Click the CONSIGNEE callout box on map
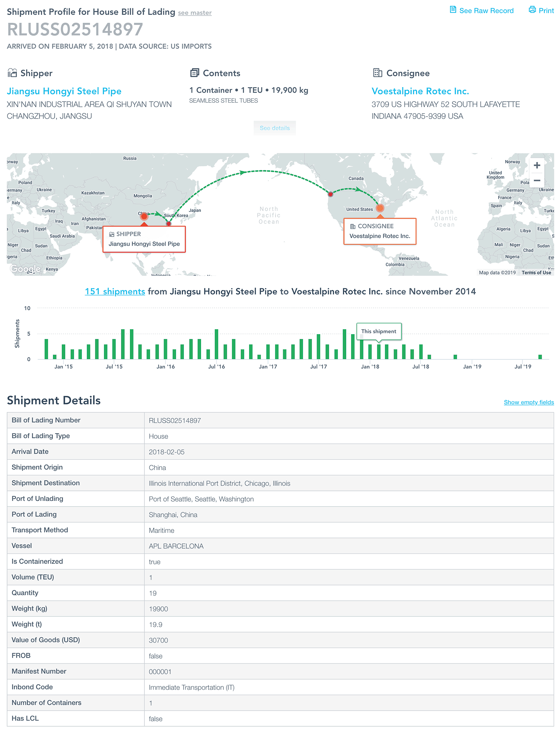The height and width of the screenshot is (733, 560). pos(380,231)
